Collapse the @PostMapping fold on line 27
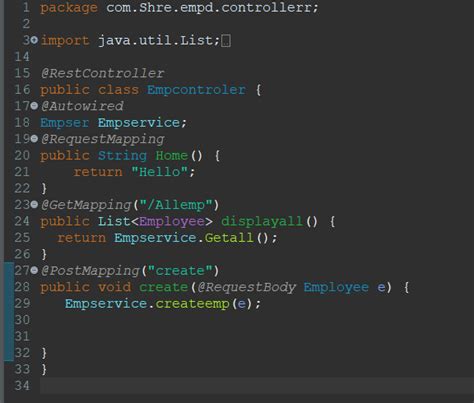The width and height of the screenshot is (474, 403). (x=34, y=270)
